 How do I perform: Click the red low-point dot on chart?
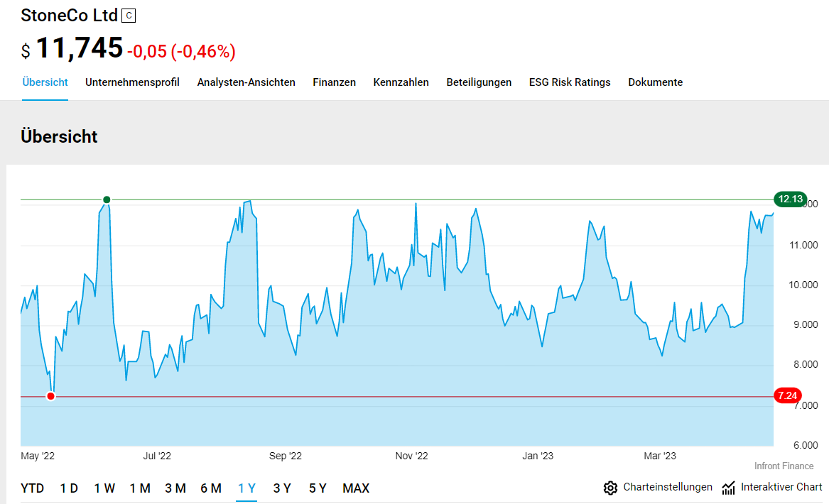[x=50, y=396]
